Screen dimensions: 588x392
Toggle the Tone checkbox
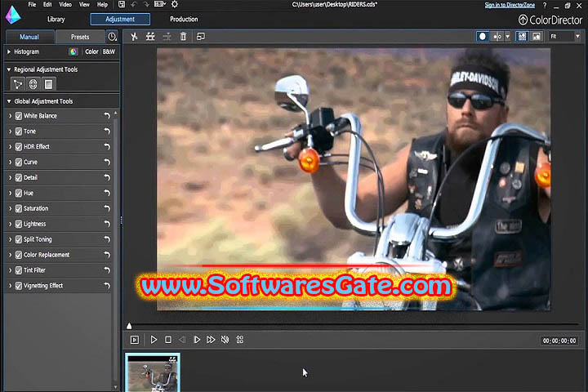tap(19, 131)
